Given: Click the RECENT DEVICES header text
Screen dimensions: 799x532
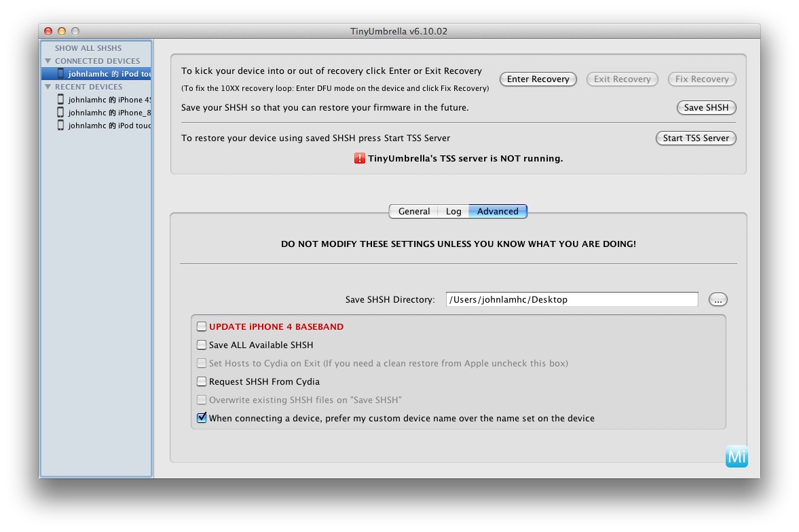Looking at the screenshot, I should (89, 87).
